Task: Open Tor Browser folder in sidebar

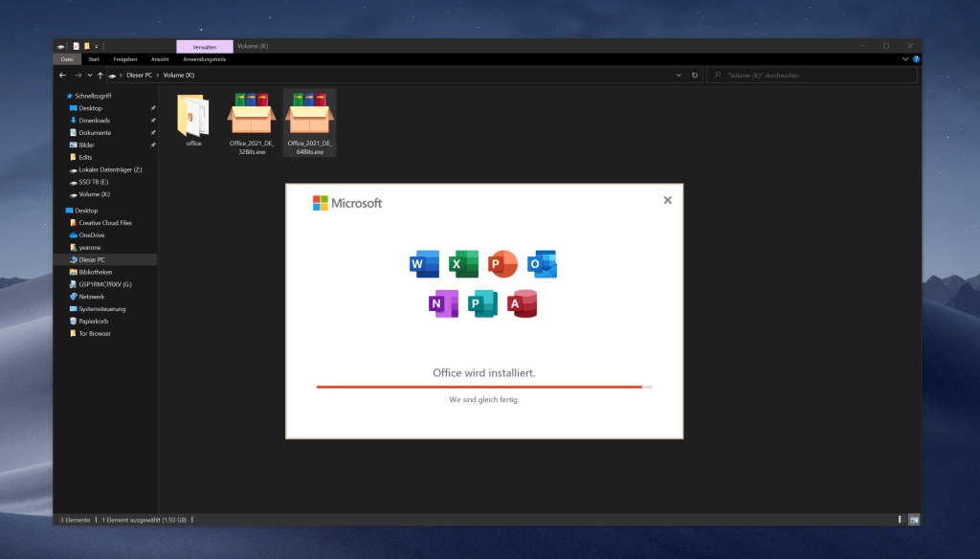Action: [95, 333]
